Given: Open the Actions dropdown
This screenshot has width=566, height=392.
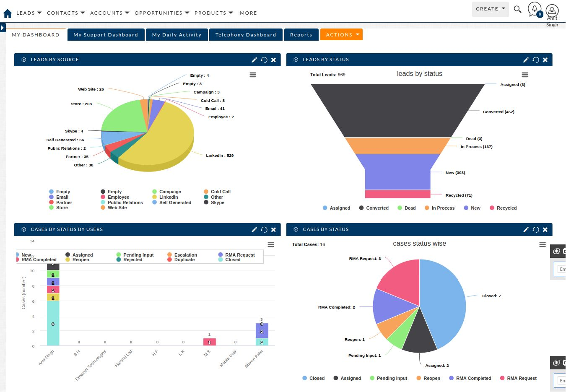Looking at the screenshot, I should point(341,35).
